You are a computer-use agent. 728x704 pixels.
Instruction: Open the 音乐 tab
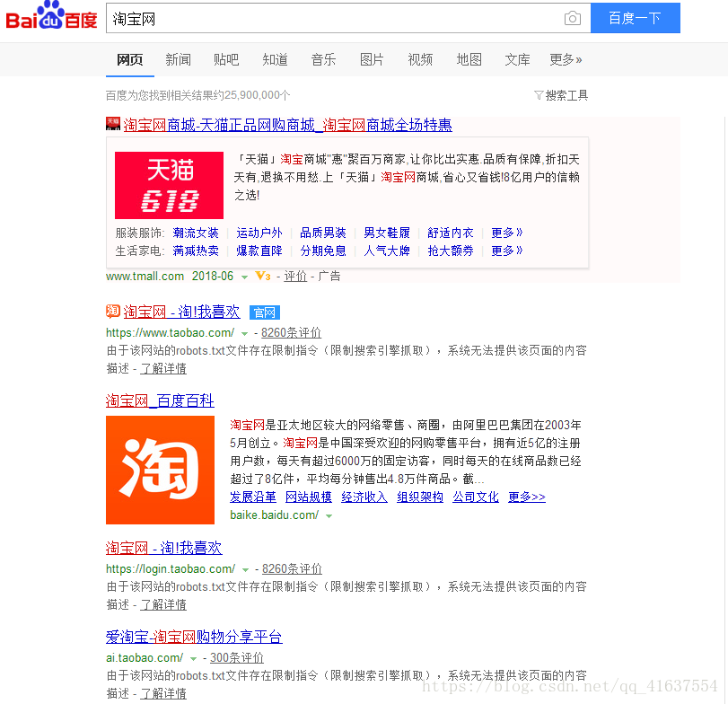[x=324, y=59]
